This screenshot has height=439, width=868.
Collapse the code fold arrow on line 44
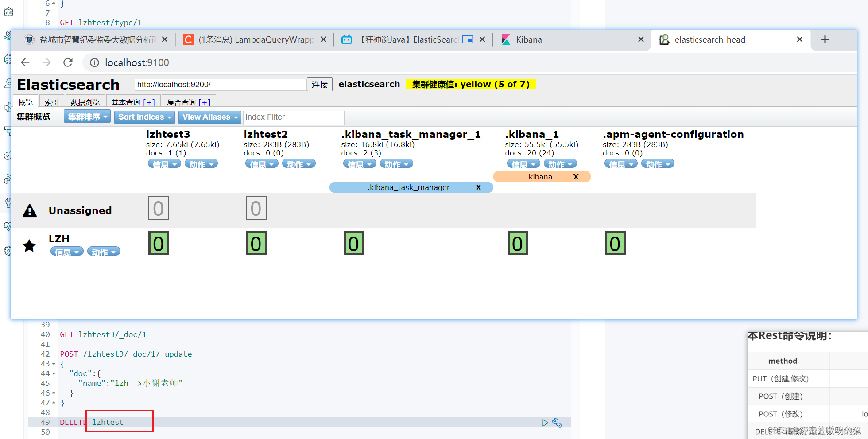54,373
